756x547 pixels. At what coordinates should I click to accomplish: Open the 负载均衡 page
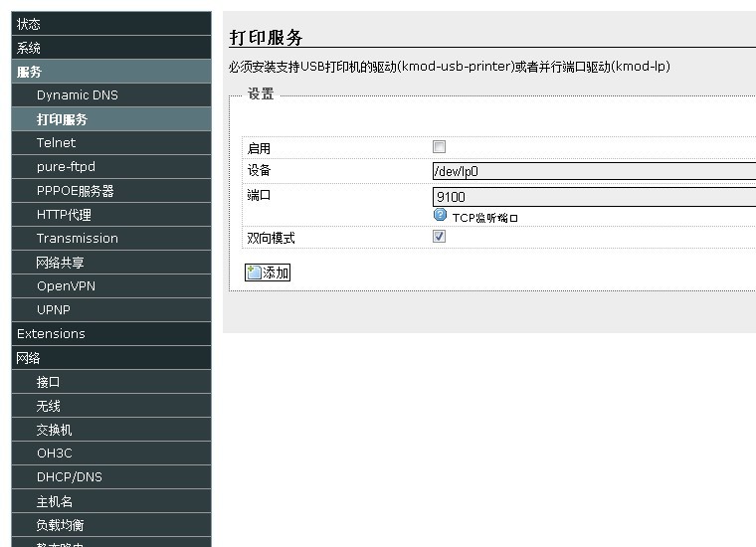111,525
